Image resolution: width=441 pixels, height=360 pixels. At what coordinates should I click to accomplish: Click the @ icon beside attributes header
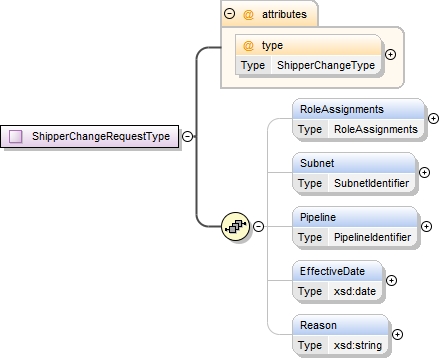[248, 14]
